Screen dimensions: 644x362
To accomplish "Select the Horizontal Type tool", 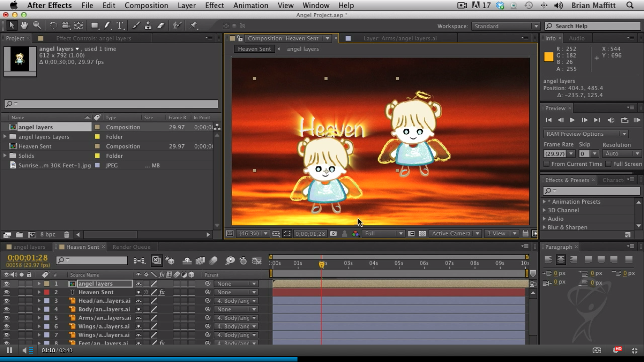I will click(x=120, y=25).
